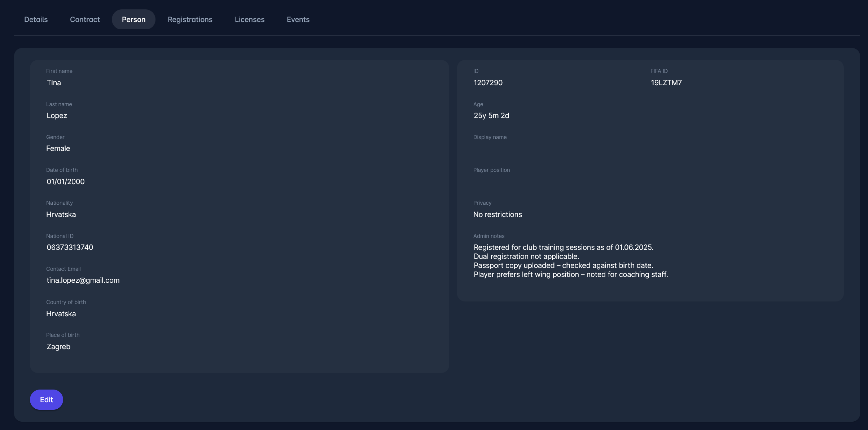The height and width of the screenshot is (430, 868).
Task: Open the Events tab
Action: coord(298,19)
